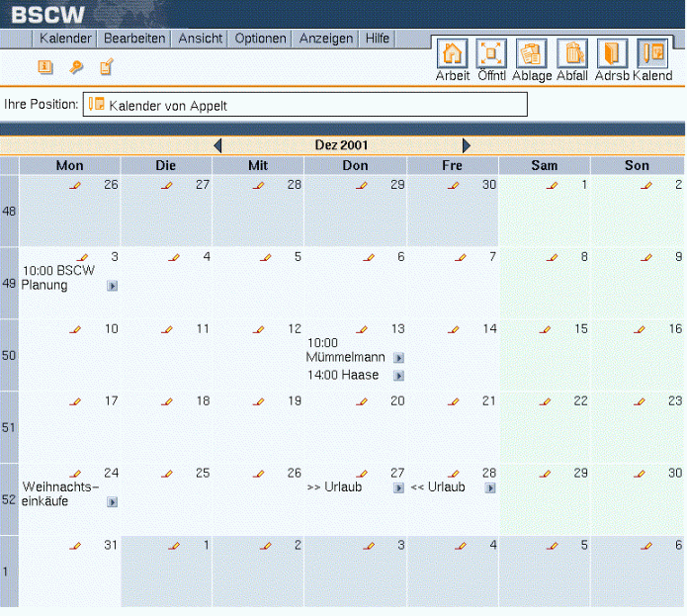Expand the << Urlaub entry action arrow
The image size is (687, 616).
490,488
